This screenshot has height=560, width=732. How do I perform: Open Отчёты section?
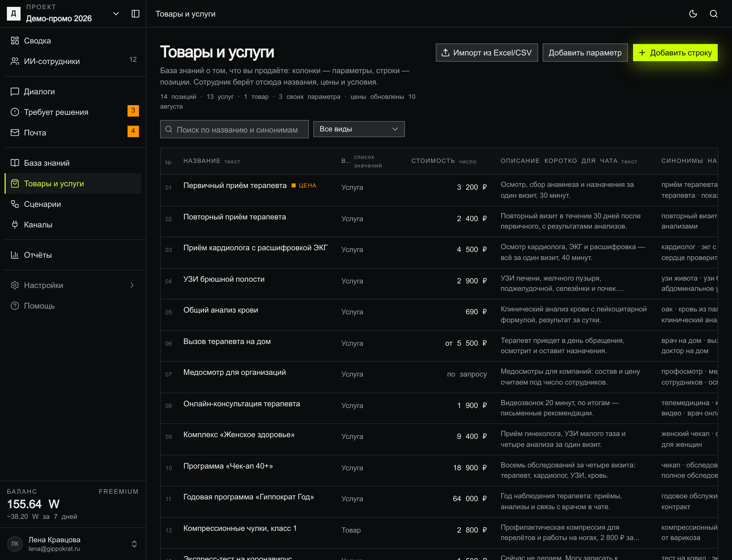73,255
